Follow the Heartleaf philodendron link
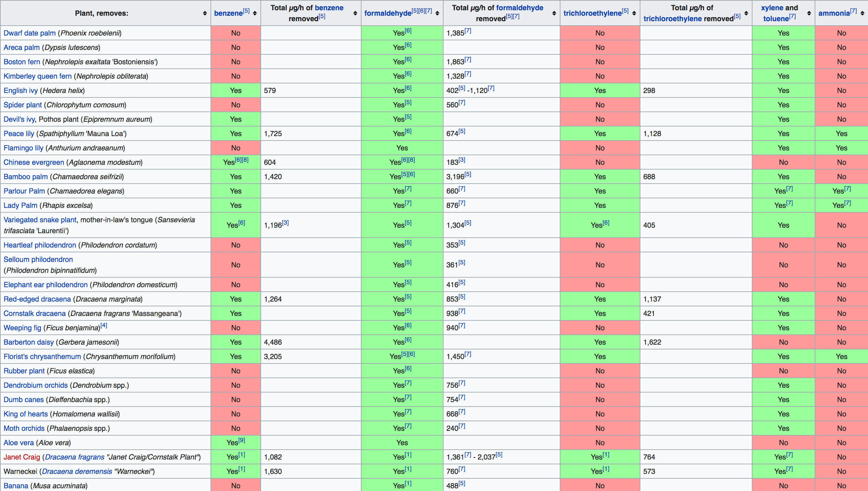Image resolution: width=868 pixels, height=491 pixels. 40,245
